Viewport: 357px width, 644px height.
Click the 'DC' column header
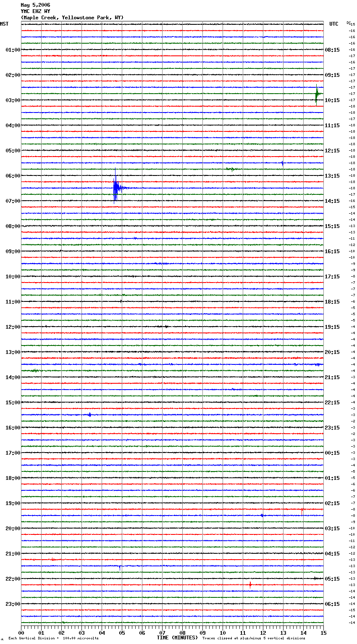click(349, 23)
